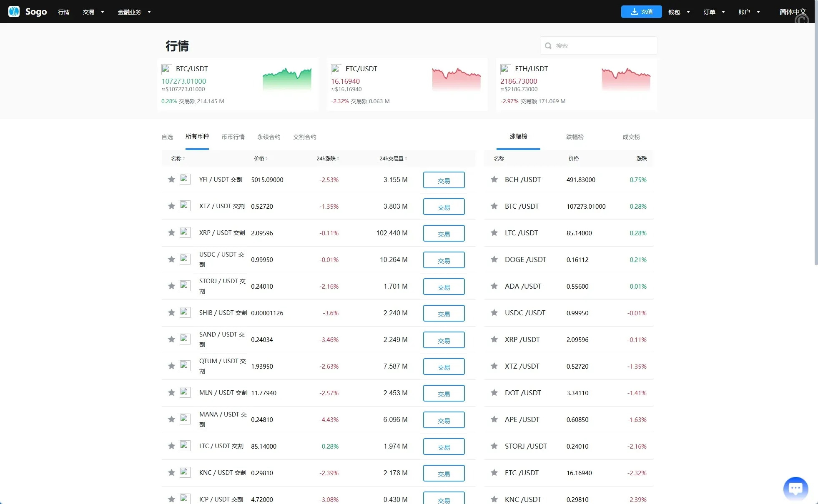Viewport: 818px width, 504px height.
Task: Click the search magnifier icon
Action: (x=548, y=46)
